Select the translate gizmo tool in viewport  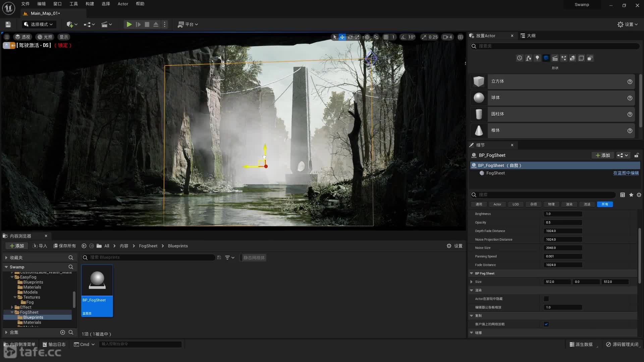[x=342, y=37]
